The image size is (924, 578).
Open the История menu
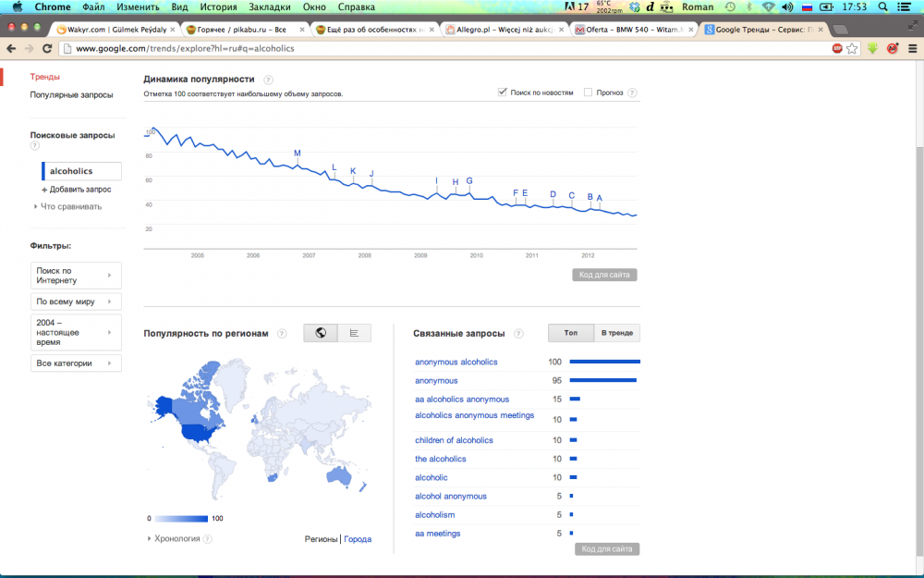(218, 7)
